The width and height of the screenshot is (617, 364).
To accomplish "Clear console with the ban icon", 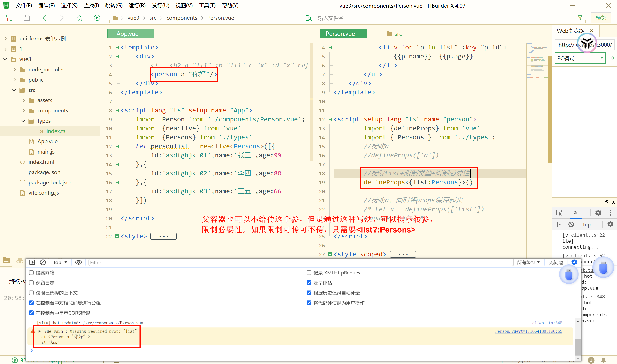I will [43, 262].
